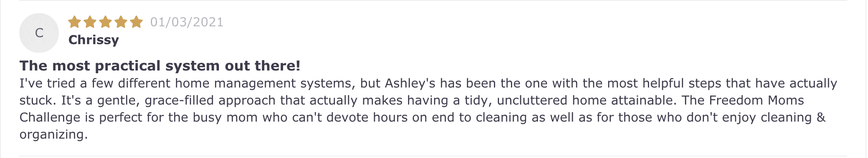Click the reviewer name Chrissy
This screenshot has height=158, width=868.
click(94, 40)
